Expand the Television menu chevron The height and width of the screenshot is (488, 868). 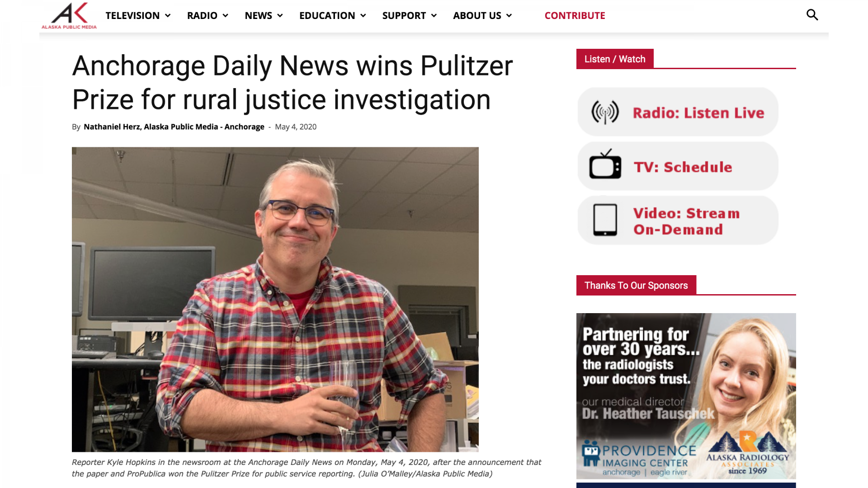click(x=168, y=15)
